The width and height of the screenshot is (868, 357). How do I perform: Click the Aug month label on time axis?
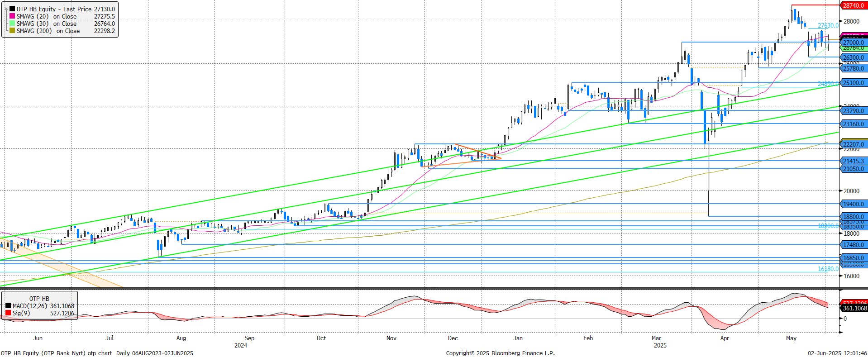181,338
